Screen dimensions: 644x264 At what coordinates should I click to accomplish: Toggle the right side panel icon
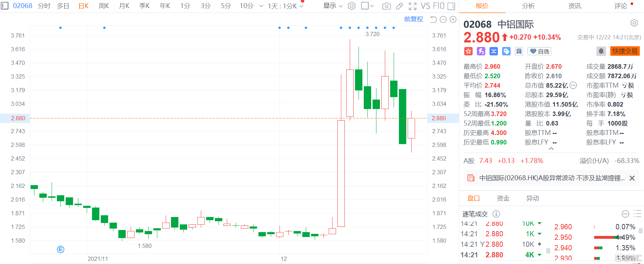(452, 6)
